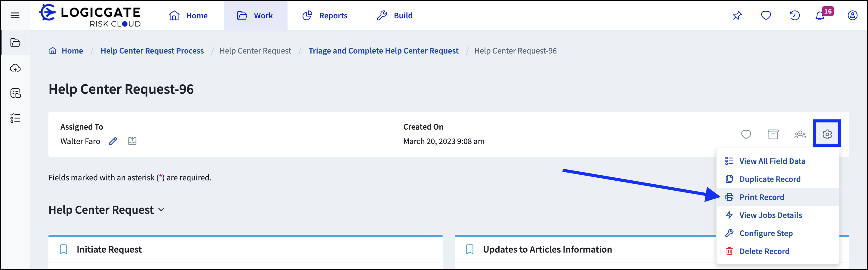The height and width of the screenshot is (270, 868).
Task: Open recent history clock icon
Action: [795, 16]
